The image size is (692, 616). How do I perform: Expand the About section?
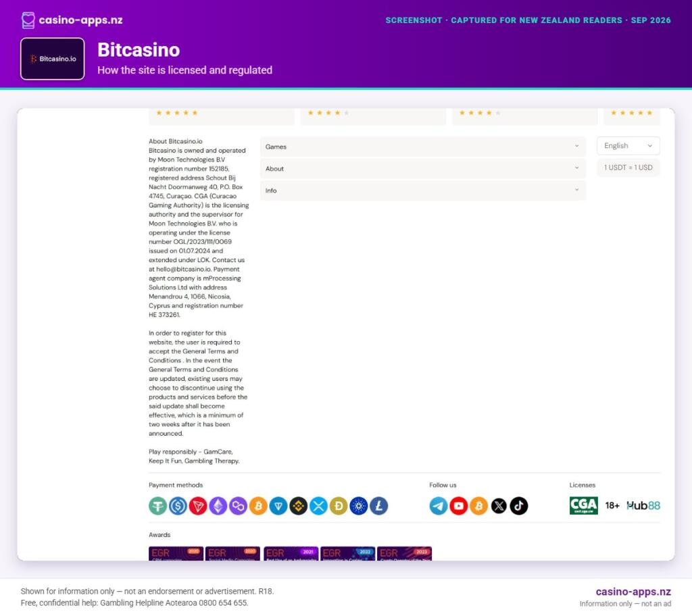423,169
